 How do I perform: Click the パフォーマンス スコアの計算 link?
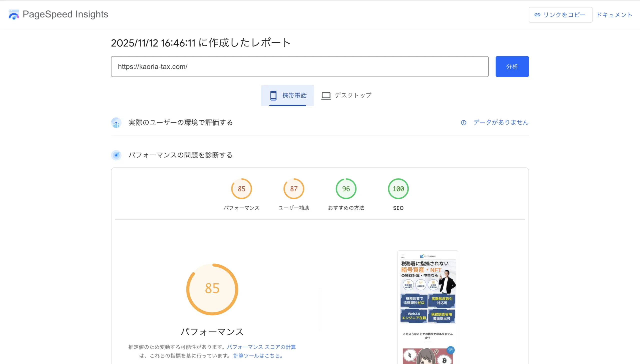[x=261, y=347]
